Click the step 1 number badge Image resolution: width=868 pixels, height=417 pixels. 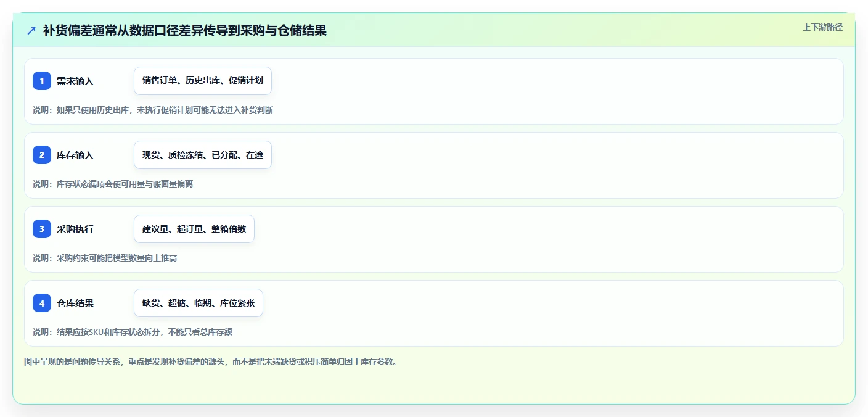point(42,81)
